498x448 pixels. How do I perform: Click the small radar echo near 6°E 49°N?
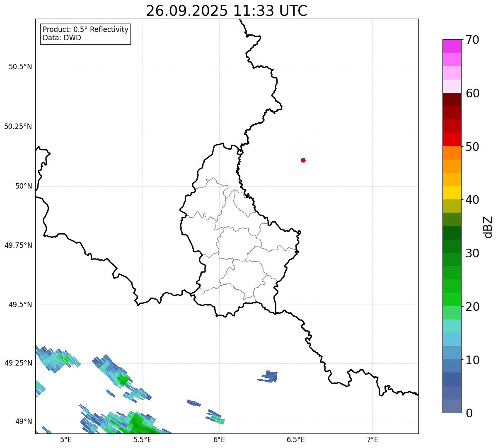[x=216, y=417]
